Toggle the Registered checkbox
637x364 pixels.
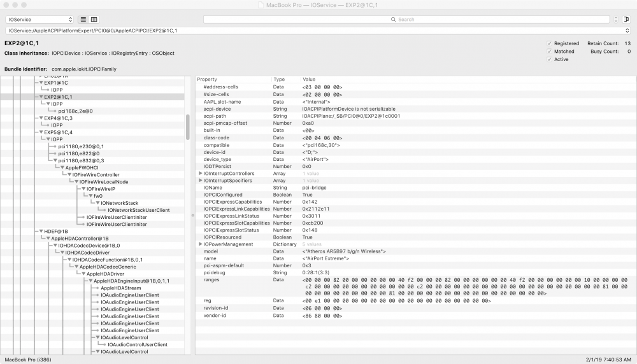tap(549, 43)
